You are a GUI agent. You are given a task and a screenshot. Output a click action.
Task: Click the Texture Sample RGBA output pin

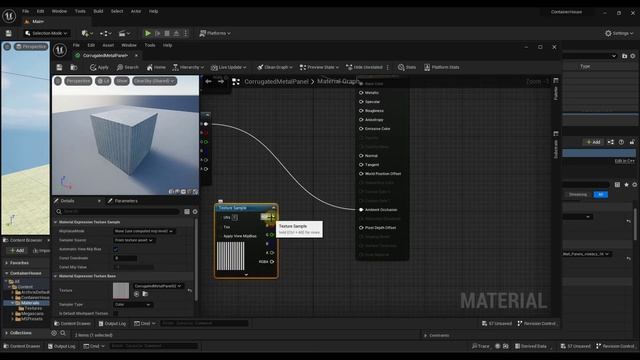[272, 262]
